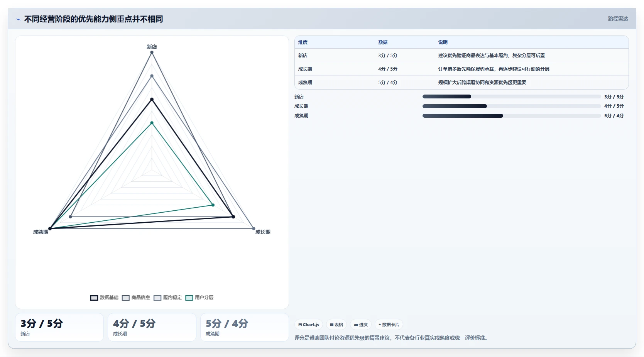Viewport: 644px width, 357px height.
Task: Click the 3分 / 5分 value after progress bar
Action: point(614,97)
